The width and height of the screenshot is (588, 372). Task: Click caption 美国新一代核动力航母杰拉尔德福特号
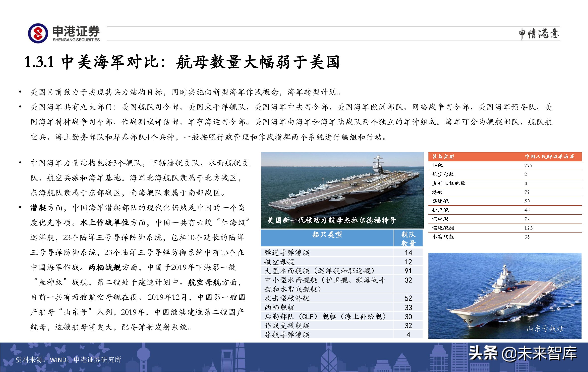pyautogui.click(x=332, y=220)
